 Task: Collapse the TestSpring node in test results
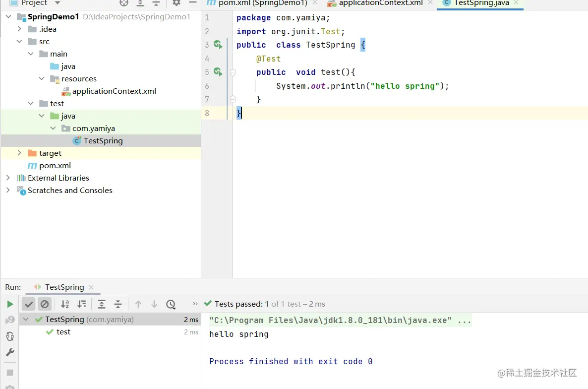(x=26, y=319)
